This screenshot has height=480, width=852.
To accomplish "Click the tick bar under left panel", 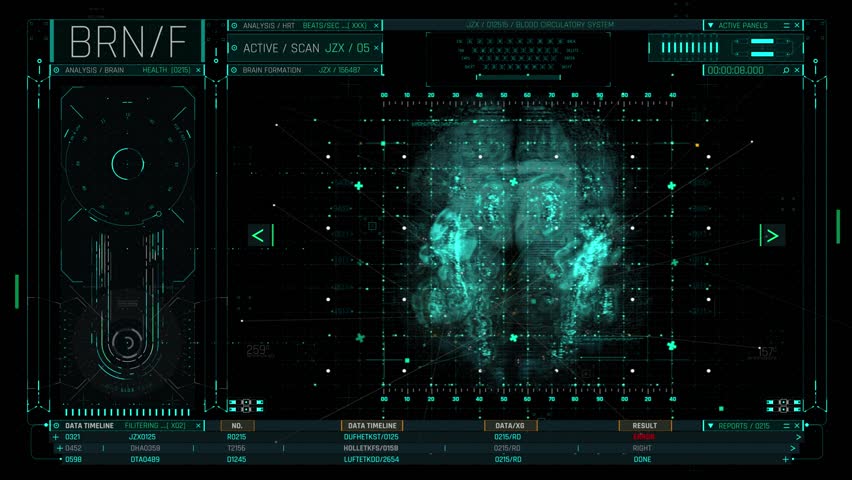I will pos(127,413).
